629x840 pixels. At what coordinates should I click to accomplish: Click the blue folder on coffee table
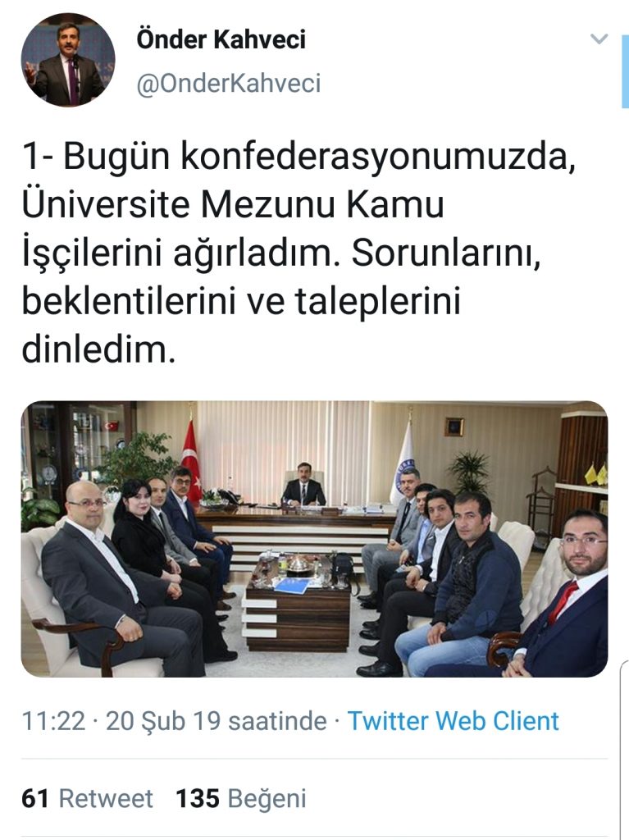click(292, 586)
